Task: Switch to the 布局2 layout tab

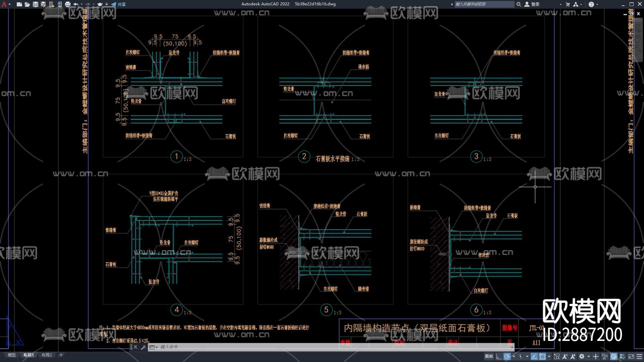Action: point(47,355)
